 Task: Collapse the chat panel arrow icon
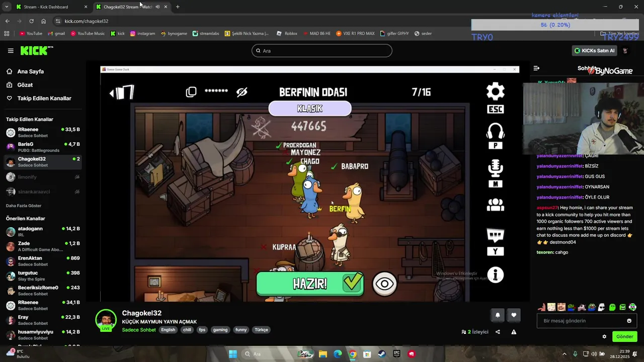click(x=536, y=68)
